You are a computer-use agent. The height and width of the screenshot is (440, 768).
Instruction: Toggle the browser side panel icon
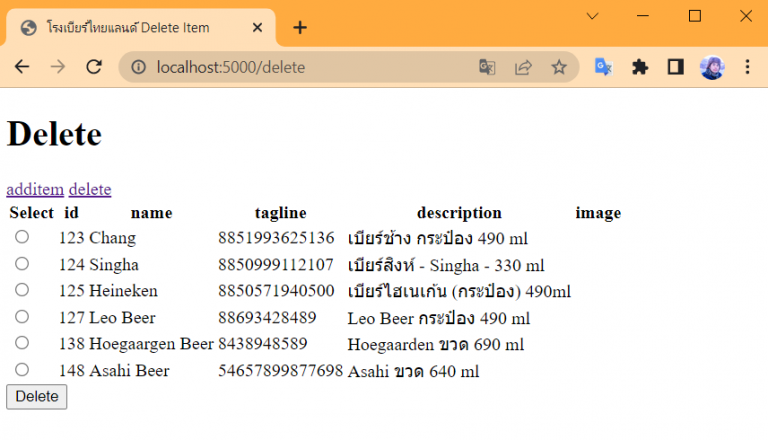(x=676, y=67)
